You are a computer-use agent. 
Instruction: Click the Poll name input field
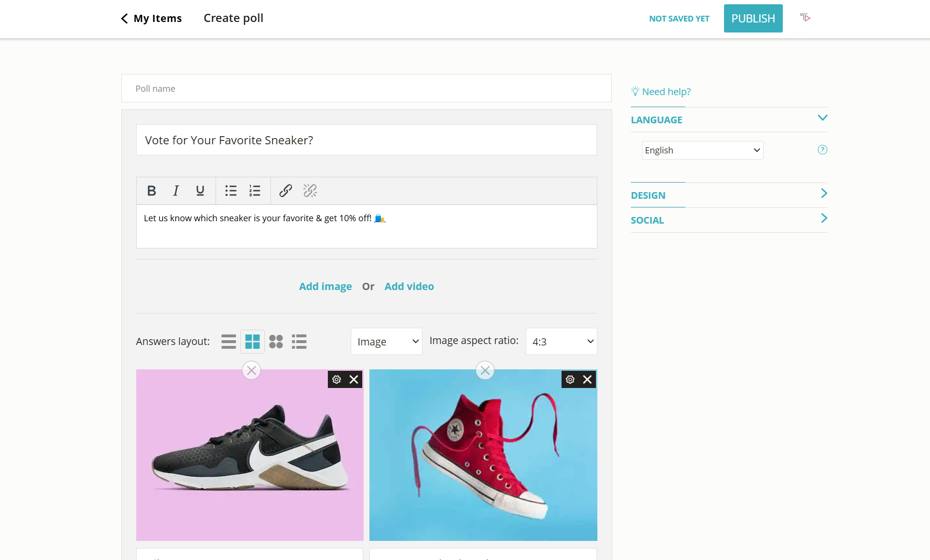(366, 88)
